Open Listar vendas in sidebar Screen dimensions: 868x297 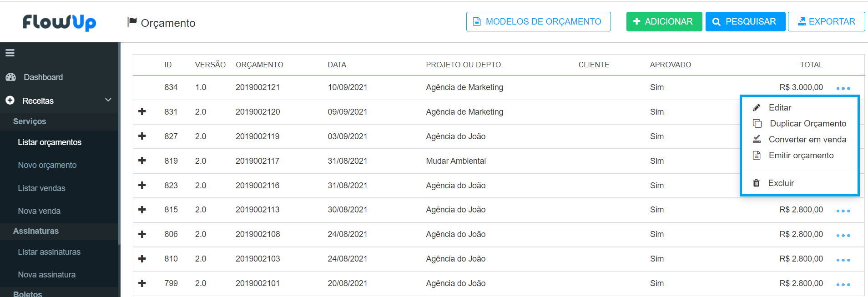click(x=41, y=188)
